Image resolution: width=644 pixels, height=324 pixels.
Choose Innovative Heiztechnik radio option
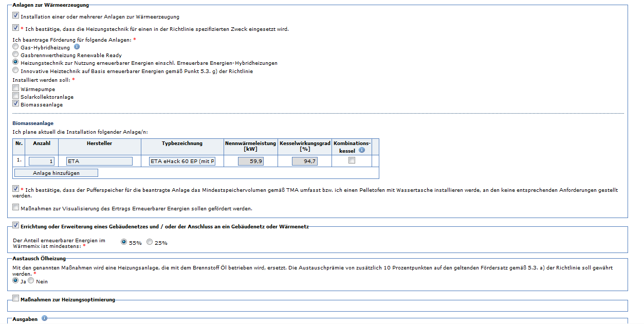pyautogui.click(x=15, y=70)
